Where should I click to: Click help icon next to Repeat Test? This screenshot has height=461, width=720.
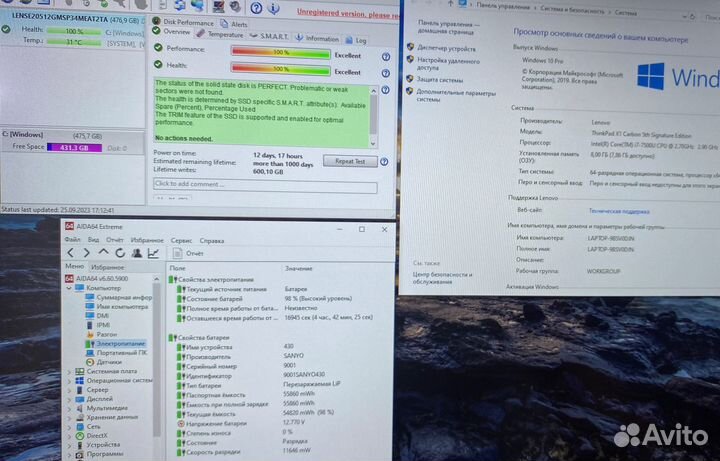tap(384, 162)
